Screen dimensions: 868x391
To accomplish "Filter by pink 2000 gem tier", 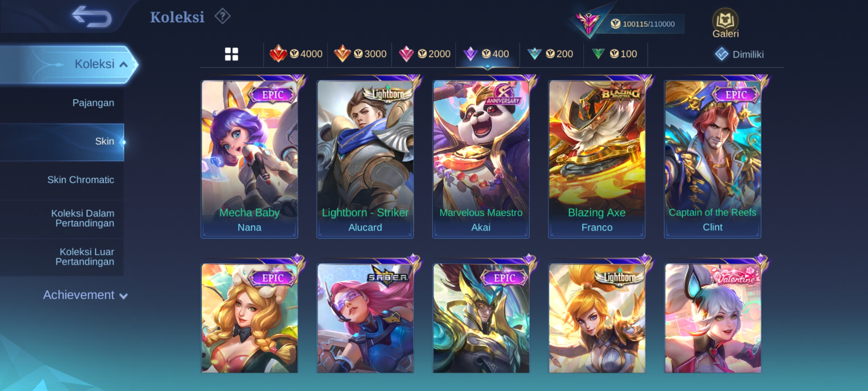I will click(x=424, y=54).
